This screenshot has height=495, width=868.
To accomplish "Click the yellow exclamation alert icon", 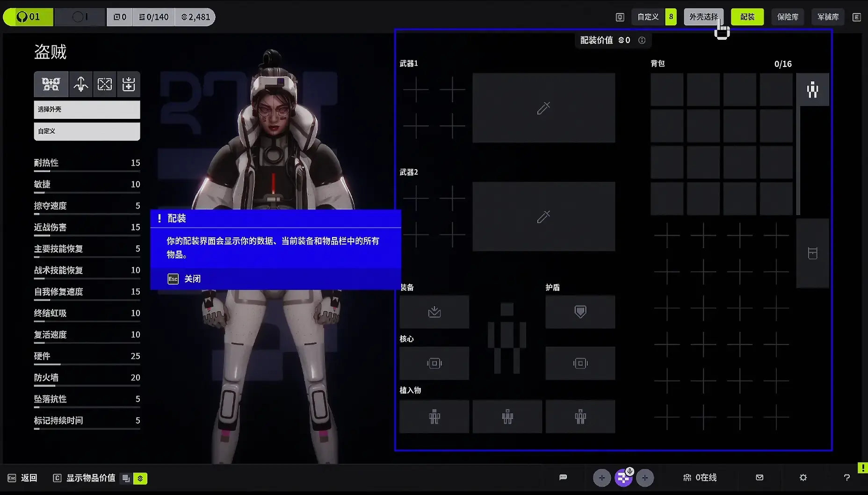I will point(862,468).
